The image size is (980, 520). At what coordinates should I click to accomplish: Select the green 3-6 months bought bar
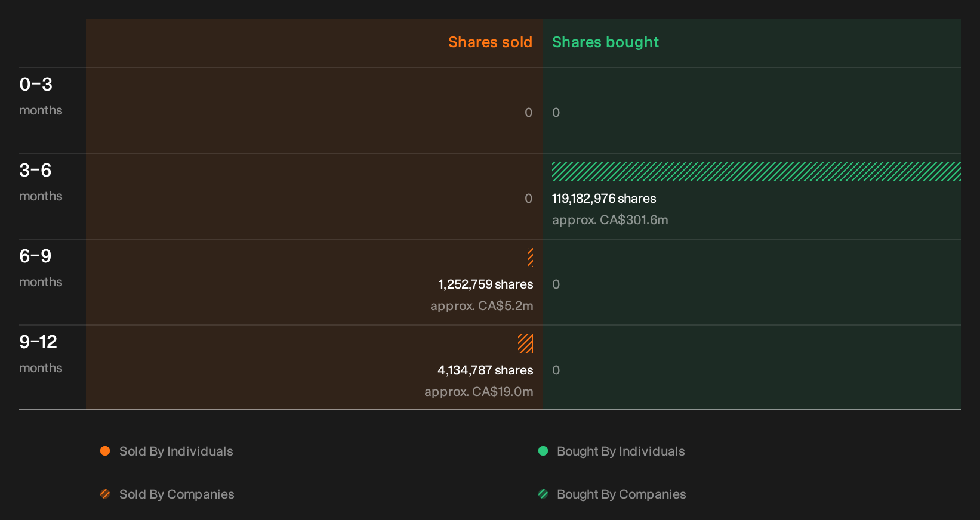coord(756,172)
